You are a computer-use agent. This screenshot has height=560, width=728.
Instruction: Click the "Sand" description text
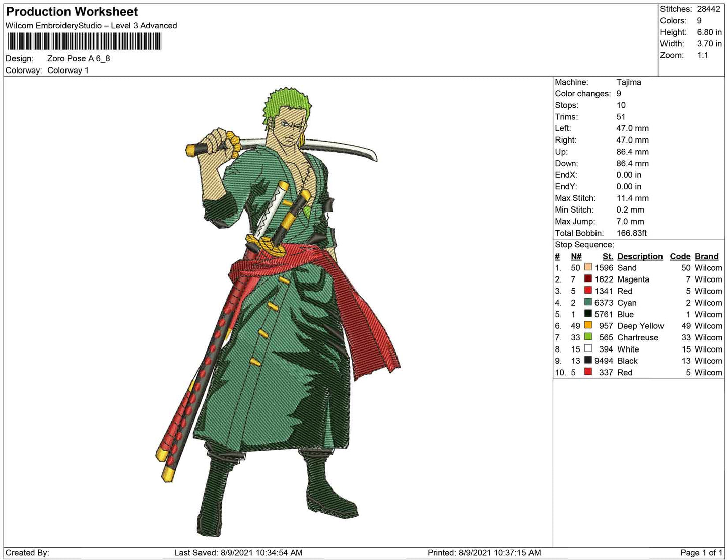[627, 268]
